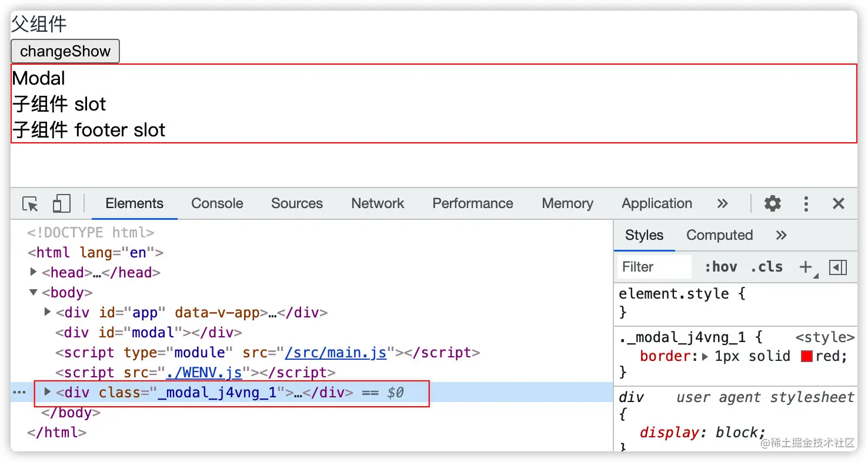Expand the _modal_j4vng_1 div node
The width and height of the screenshot is (868, 462).
pyautogui.click(x=48, y=391)
